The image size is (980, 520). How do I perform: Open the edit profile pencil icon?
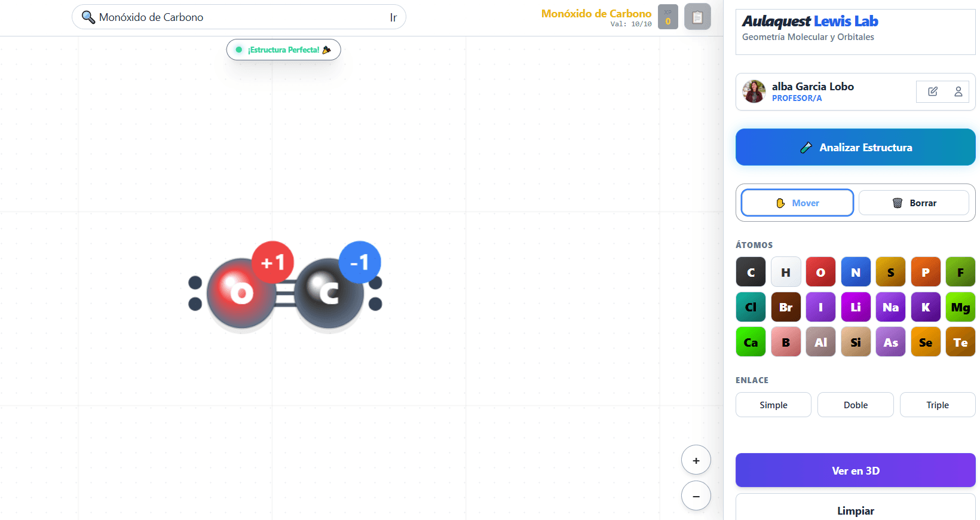(x=933, y=91)
